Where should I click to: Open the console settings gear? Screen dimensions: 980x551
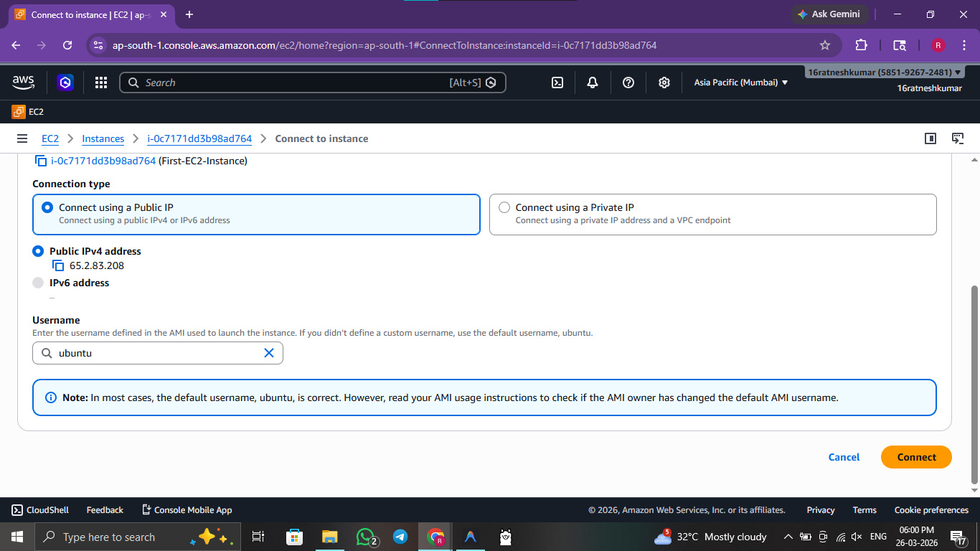(x=664, y=83)
